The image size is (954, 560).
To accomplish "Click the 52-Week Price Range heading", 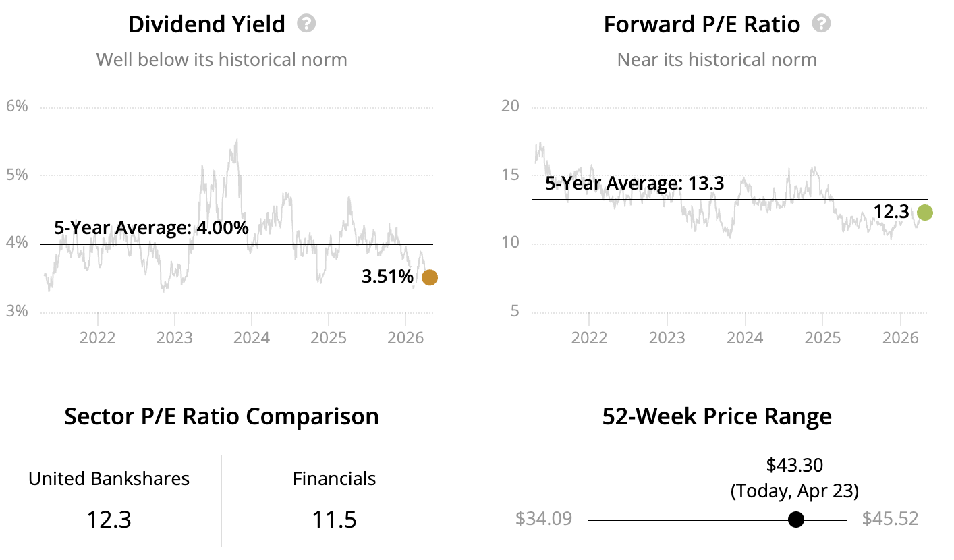I will coord(717,416).
